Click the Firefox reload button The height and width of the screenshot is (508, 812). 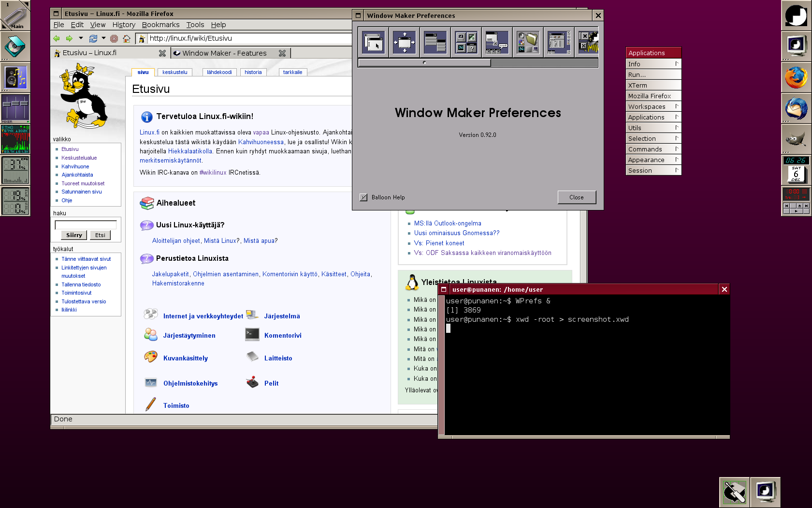pyautogui.click(x=93, y=39)
